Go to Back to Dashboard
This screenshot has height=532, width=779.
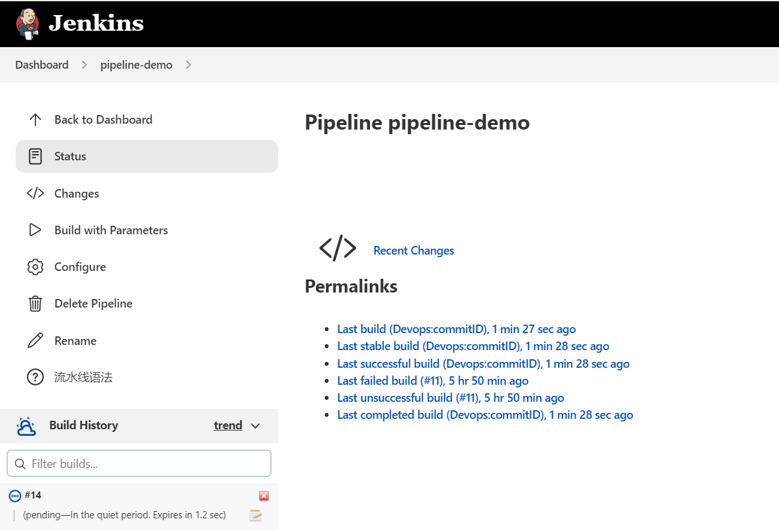[103, 120]
